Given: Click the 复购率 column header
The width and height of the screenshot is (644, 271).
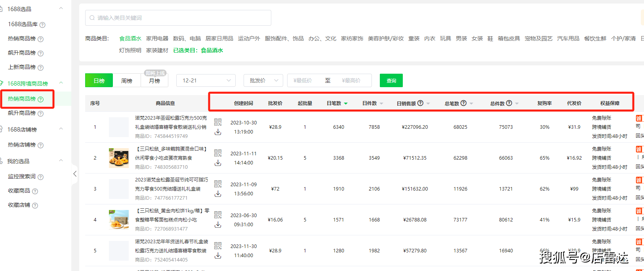Looking at the screenshot, I should (545, 103).
